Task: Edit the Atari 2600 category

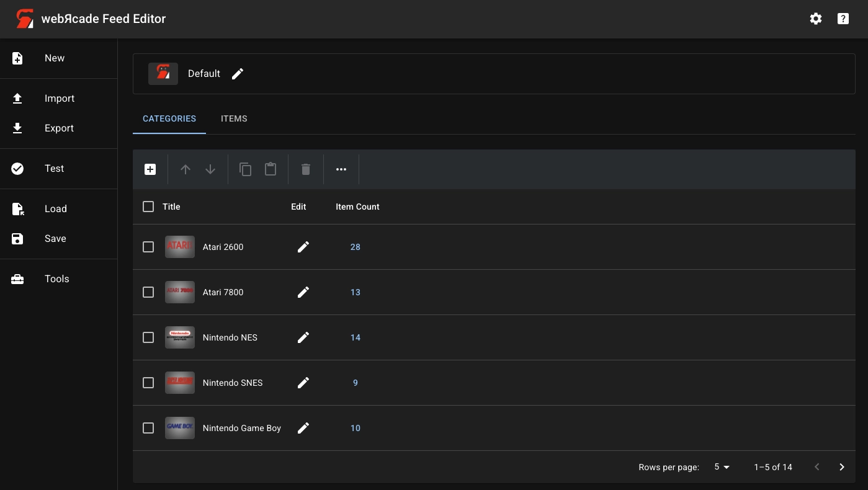Action: click(303, 247)
